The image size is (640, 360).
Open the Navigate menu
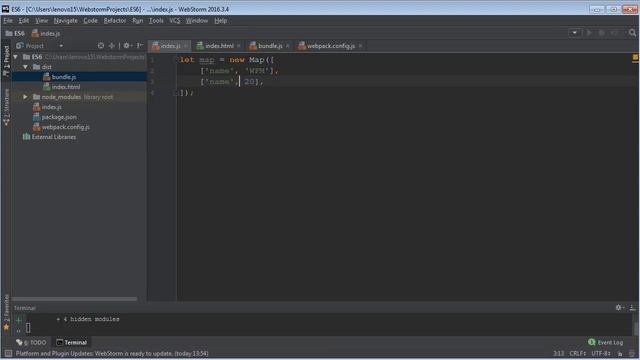65,20
